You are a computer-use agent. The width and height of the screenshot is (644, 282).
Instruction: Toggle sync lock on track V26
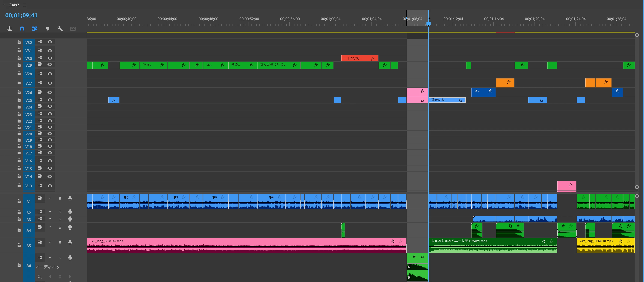point(40,92)
